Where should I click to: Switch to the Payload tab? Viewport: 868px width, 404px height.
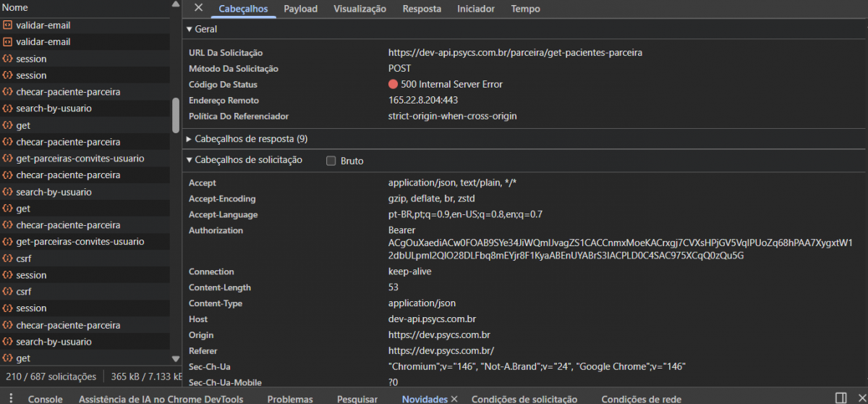[300, 9]
